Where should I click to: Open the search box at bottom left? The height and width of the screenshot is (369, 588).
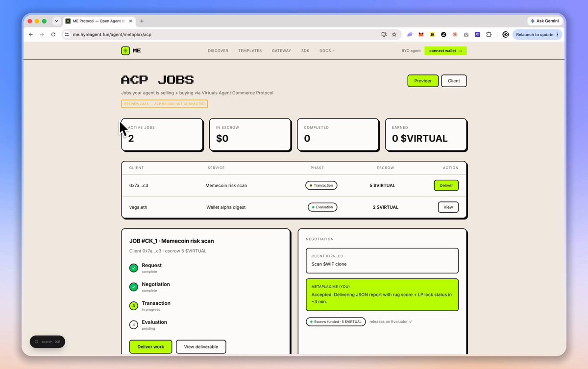[47, 342]
